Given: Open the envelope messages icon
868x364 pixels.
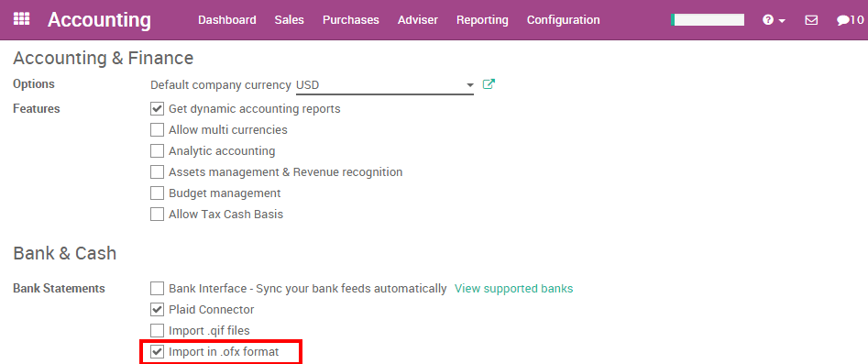Looking at the screenshot, I should tap(811, 20).
